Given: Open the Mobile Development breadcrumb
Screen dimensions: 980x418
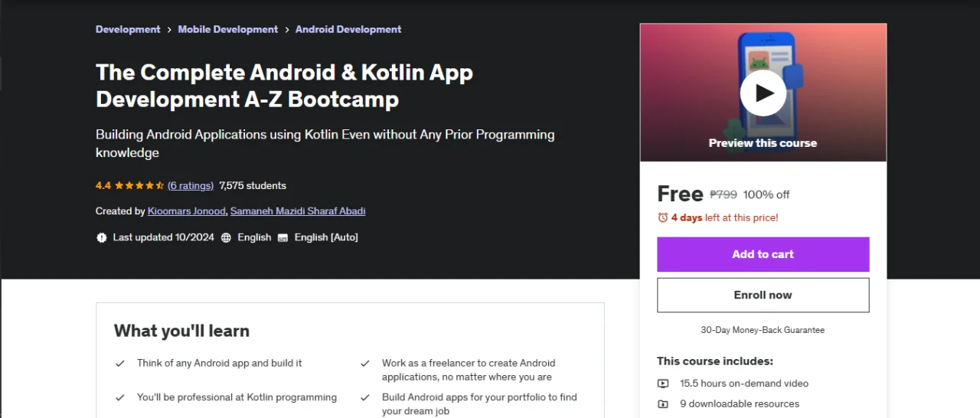Looking at the screenshot, I should (228, 29).
